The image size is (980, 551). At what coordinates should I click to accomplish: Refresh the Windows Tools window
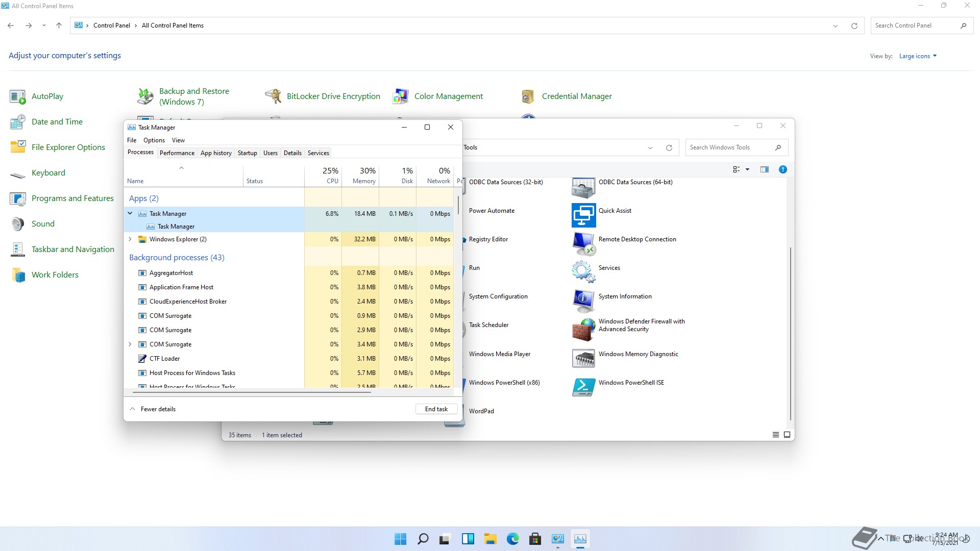(x=669, y=147)
